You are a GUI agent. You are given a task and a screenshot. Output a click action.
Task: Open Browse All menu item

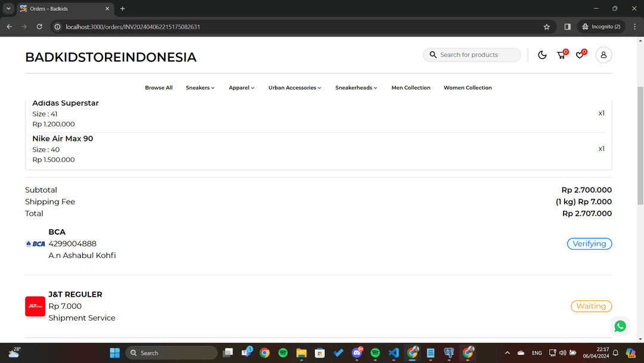(159, 88)
